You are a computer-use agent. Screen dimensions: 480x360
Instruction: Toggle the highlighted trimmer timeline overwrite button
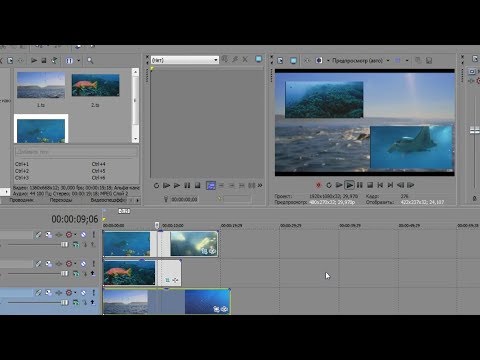[x=211, y=185]
